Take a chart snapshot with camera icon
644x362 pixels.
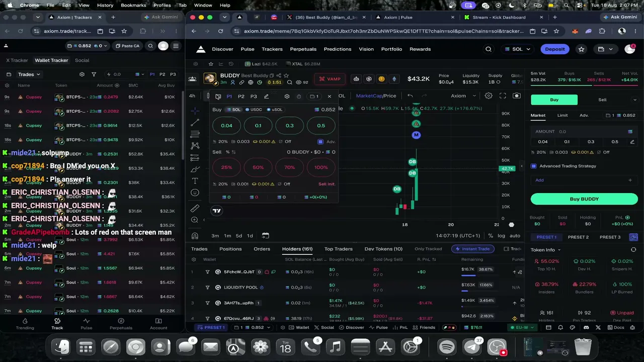point(517,96)
